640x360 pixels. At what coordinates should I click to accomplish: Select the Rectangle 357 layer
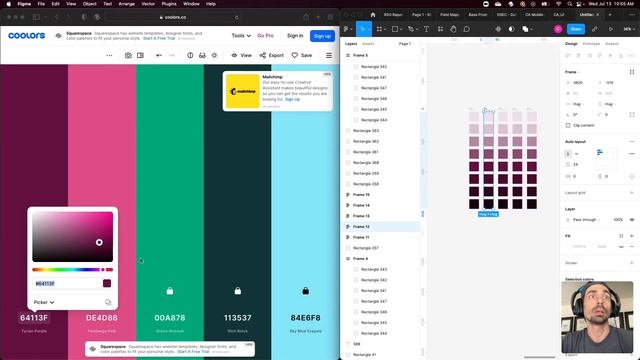click(x=366, y=248)
